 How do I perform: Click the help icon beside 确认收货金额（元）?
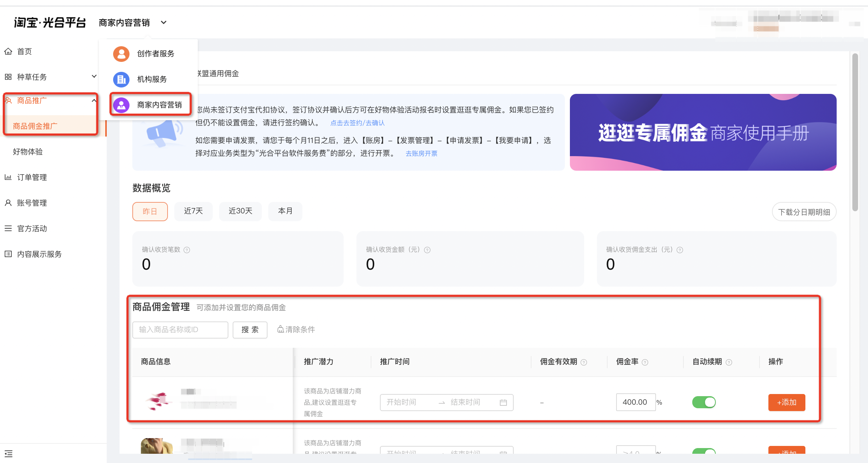pos(427,250)
